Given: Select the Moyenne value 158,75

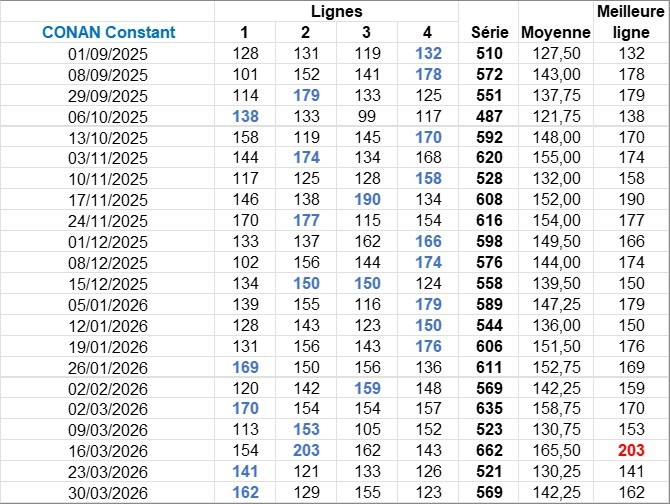Looking at the screenshot, I should pos(557,409).
